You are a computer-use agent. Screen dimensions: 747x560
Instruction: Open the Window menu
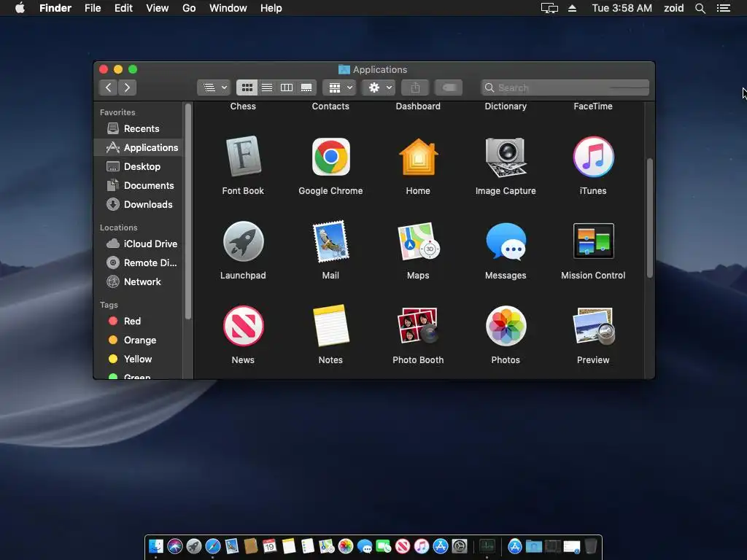click(228, 8)
